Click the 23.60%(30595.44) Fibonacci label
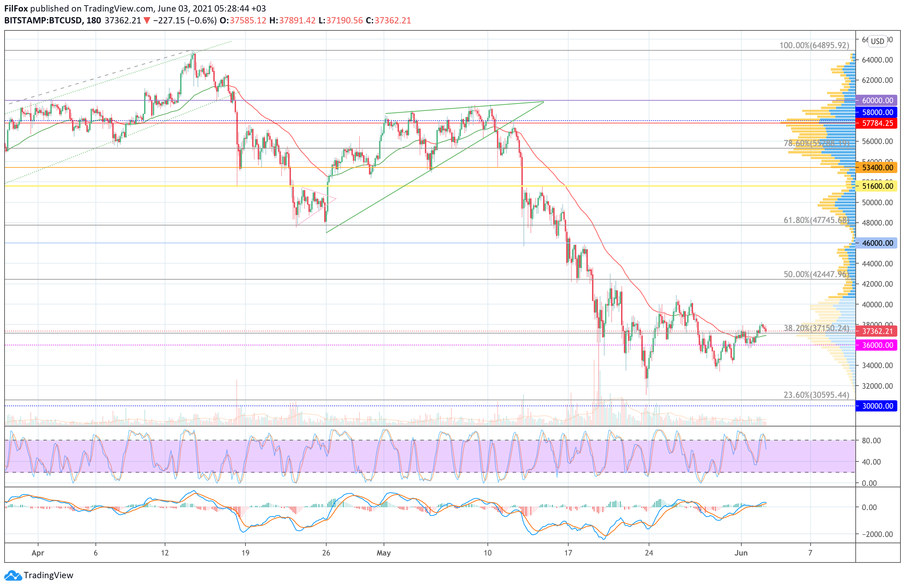 (x=816, y=395)
